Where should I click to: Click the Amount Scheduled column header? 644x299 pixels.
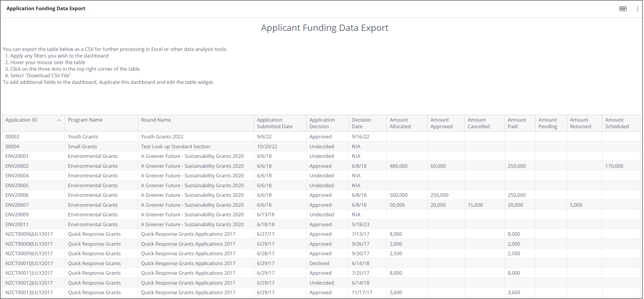617,123
